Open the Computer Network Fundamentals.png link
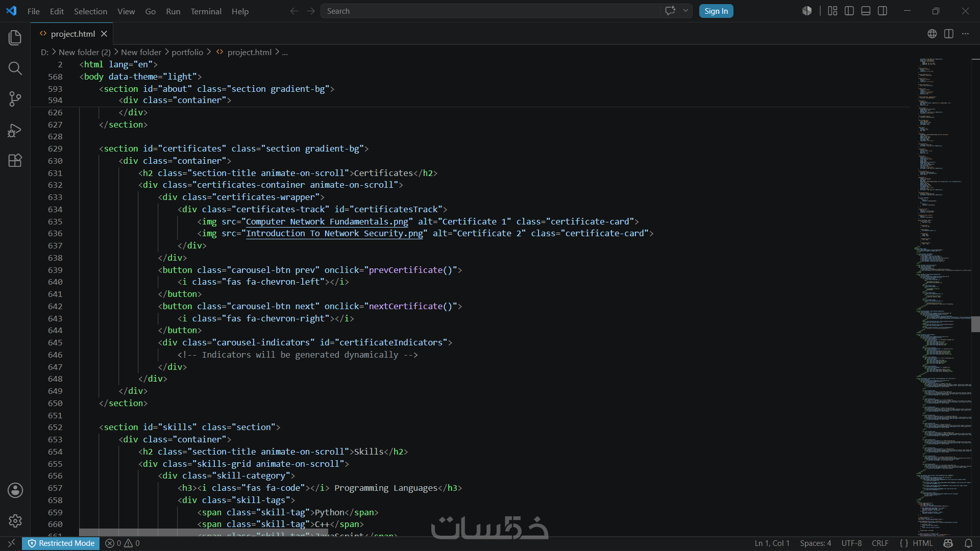This screenshot has height=551, width=980. (x=327, y=221)
